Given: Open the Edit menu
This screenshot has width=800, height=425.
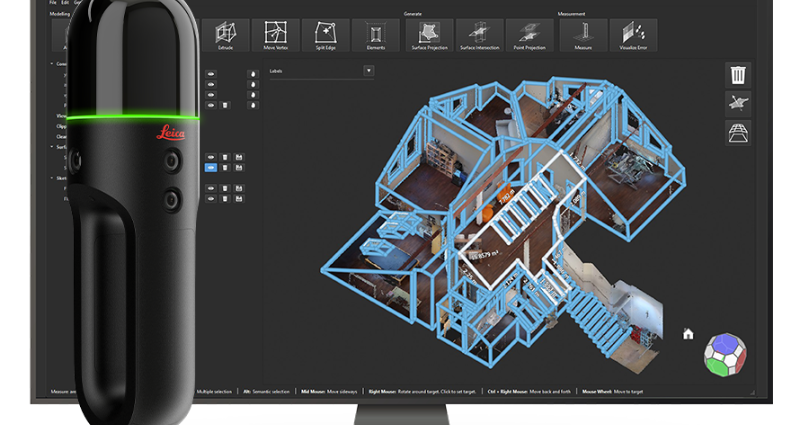Looking at the screenshot, I should tap(66, 3).
